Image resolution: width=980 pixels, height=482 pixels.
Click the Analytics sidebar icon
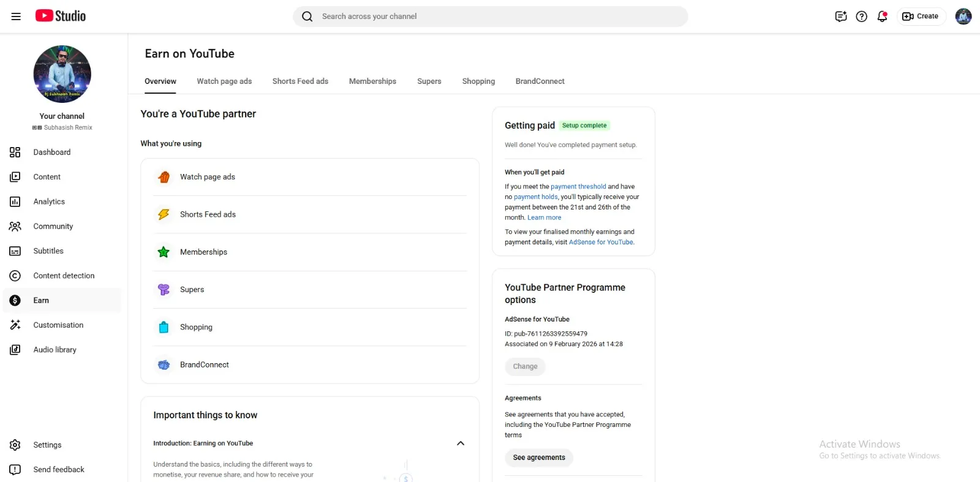tap(15, 201)
